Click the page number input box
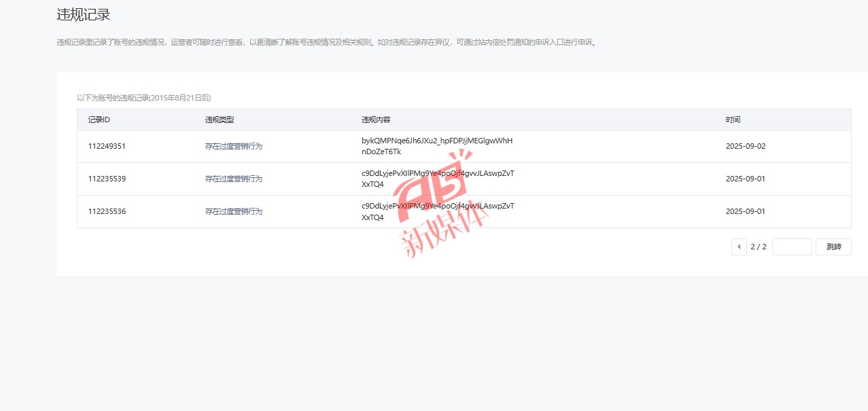This screenshot has height=411, width=868. (792, 247)
